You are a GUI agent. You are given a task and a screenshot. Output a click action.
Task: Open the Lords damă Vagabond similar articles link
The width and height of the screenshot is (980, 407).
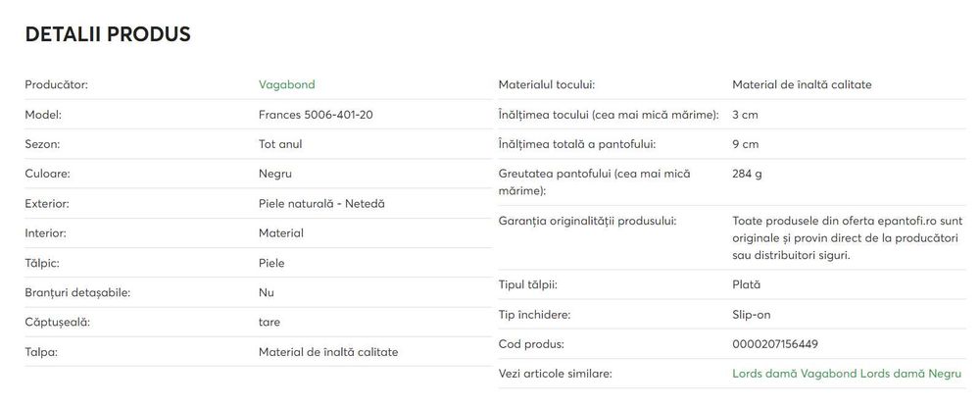tap(795, 374)
